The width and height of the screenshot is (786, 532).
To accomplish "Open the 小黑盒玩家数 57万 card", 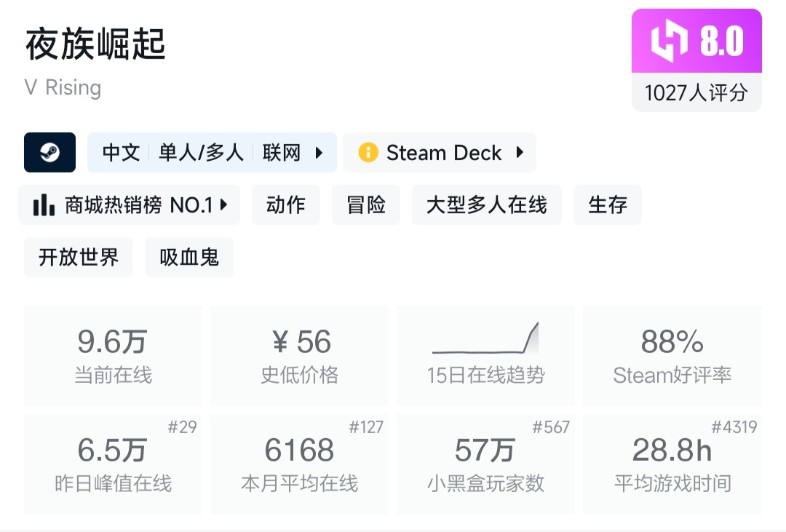I will (x=485, y=464).
